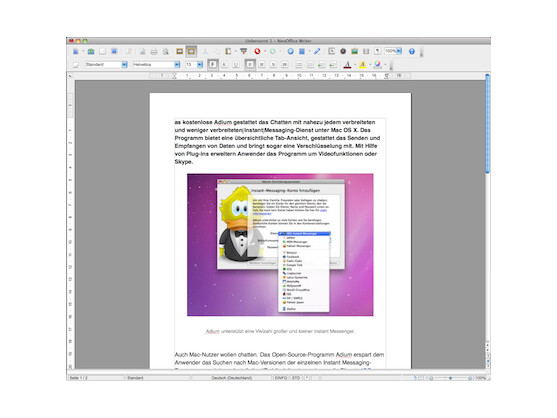Click the Deutsch (Deutschland) language field
This screenshot has width=557, height=418.
232,378
